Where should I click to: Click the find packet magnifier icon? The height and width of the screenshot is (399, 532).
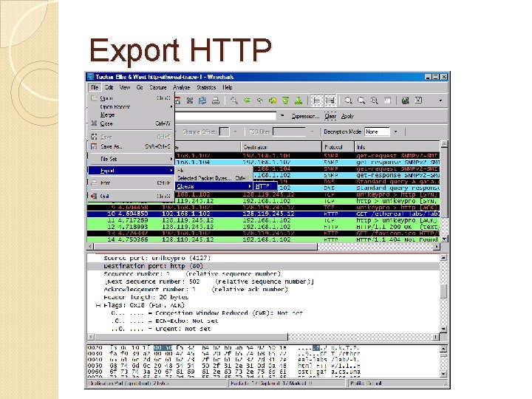[233, 100]
